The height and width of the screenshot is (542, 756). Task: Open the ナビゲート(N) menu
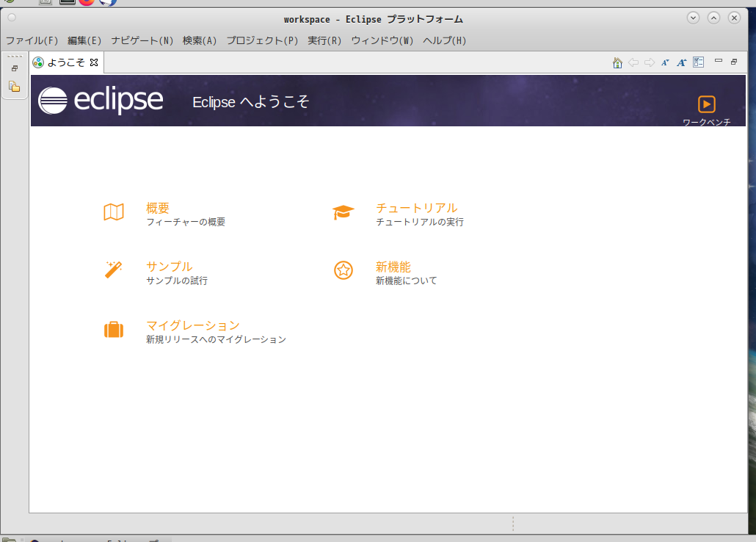click(142, 40)
